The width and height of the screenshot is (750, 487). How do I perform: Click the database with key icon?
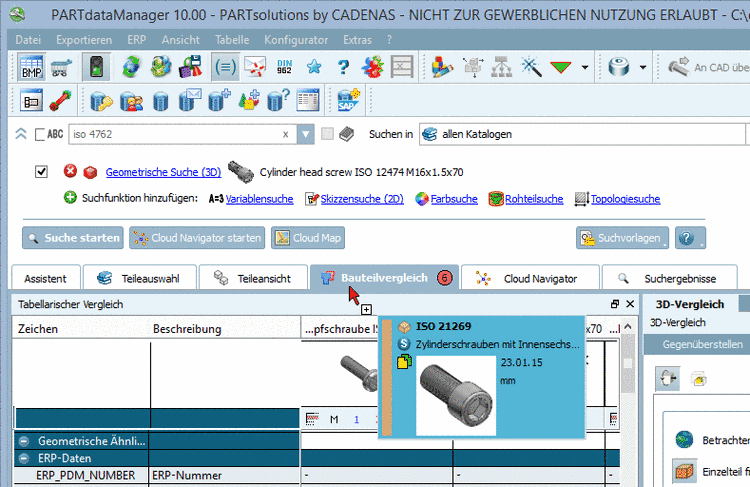pyautogui.click(x=101, y=101)
